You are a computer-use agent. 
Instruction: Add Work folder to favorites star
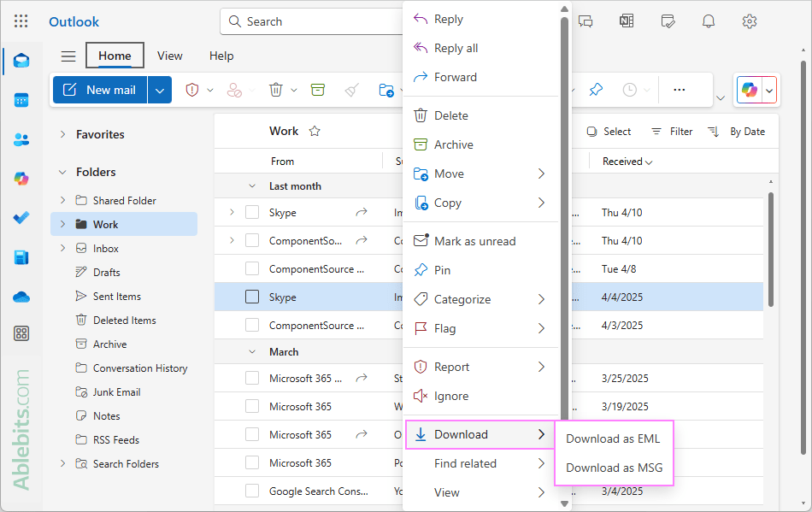(315, 131)
